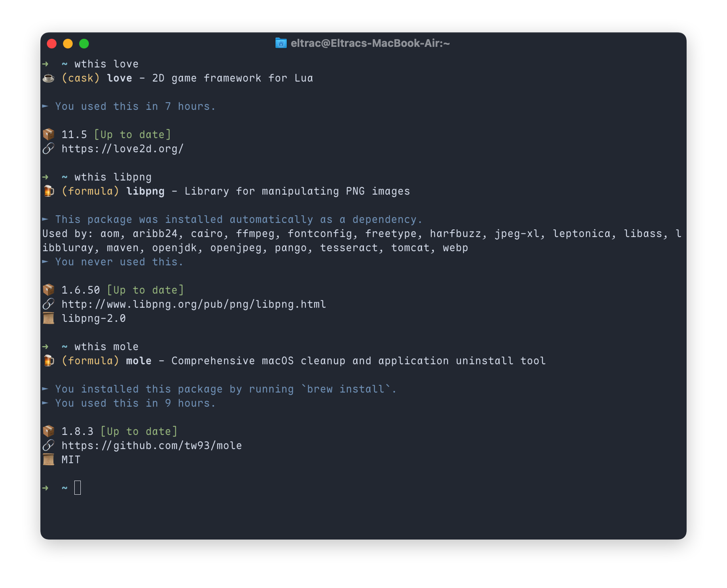Click the "wthis libpng" command text
This screenshot has height=588, width=727.
pyautogui.click(x=113, y=177)
